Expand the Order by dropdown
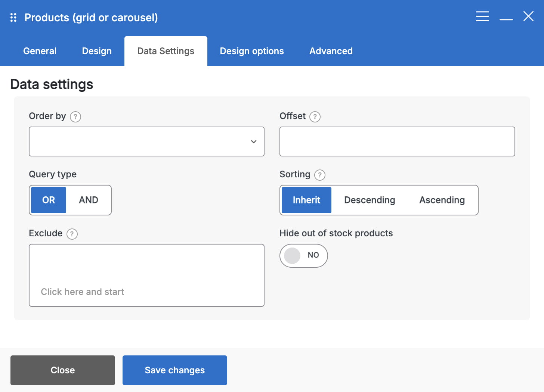This screenshot has width=544, height=392. [146, 141]
